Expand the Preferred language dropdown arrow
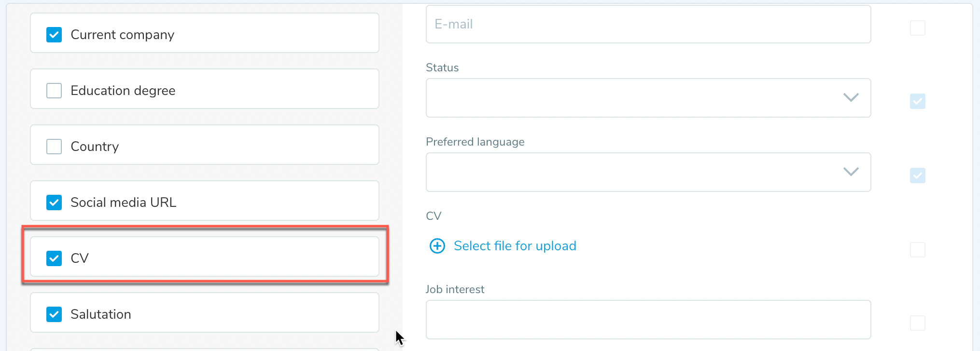This screenshot has height=351, width=980. pos(851,172)
